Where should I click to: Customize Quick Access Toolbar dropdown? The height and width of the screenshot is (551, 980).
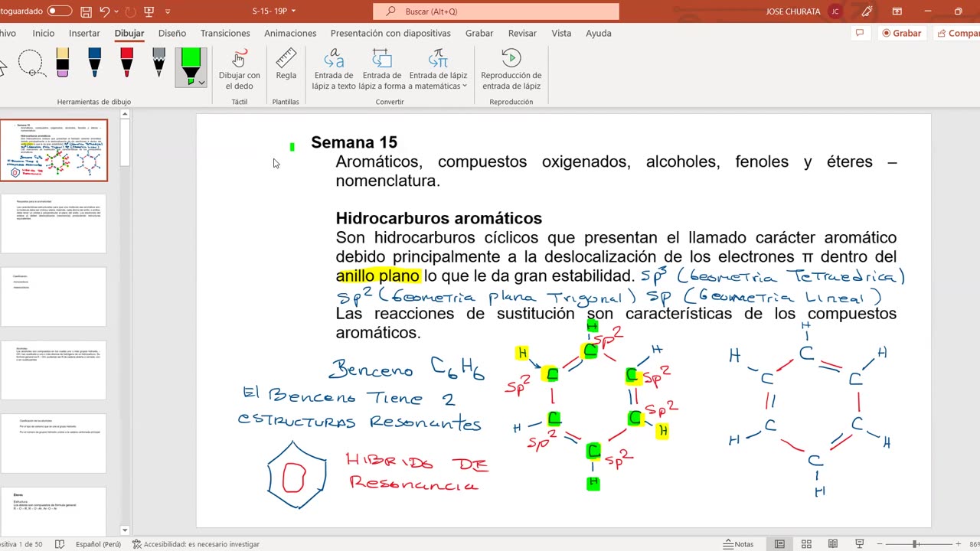pos(168,11)
